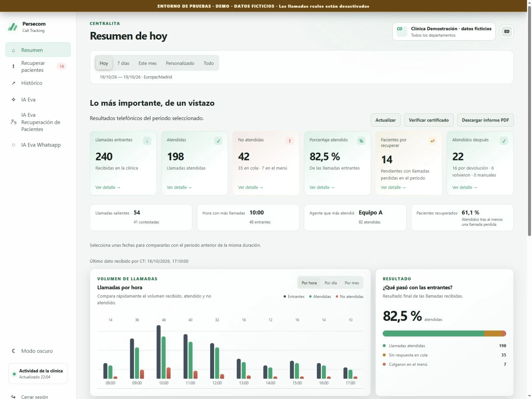
Task: Click the 14 badge on Recuperar pacientes
Action: click(62, 66)
